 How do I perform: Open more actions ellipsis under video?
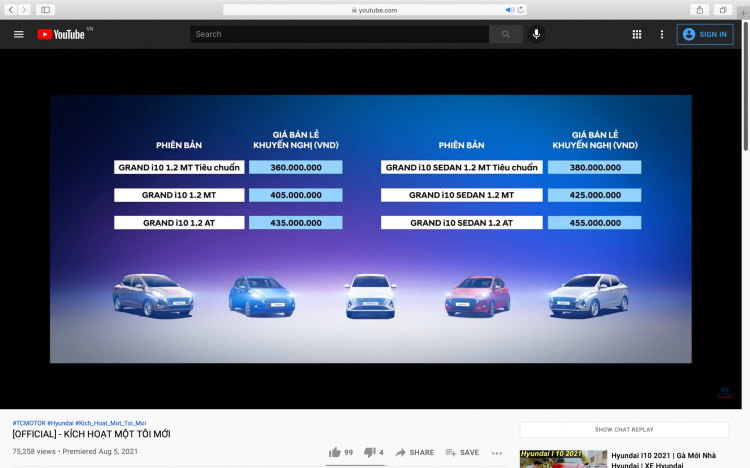[x=496, y=453]
